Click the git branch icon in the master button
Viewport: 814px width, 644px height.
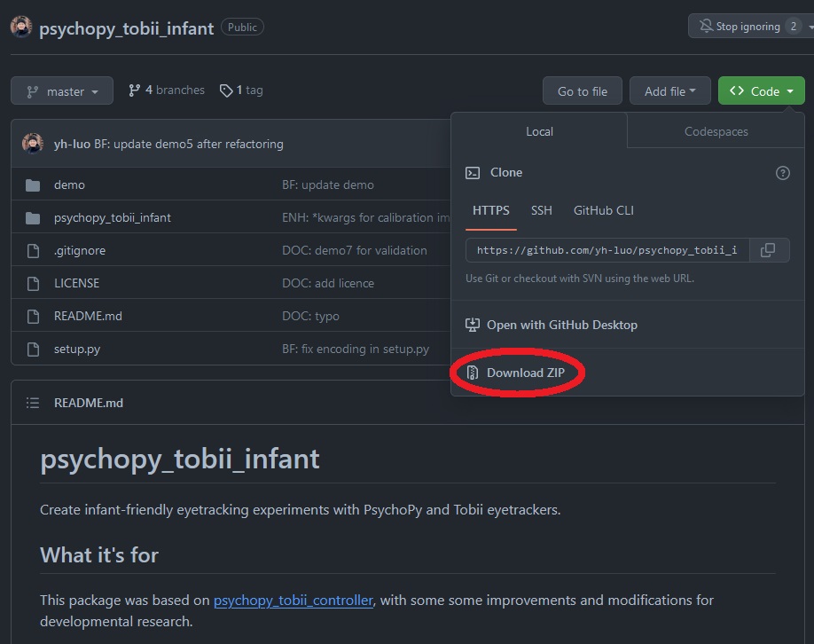[x=33, y=92]
